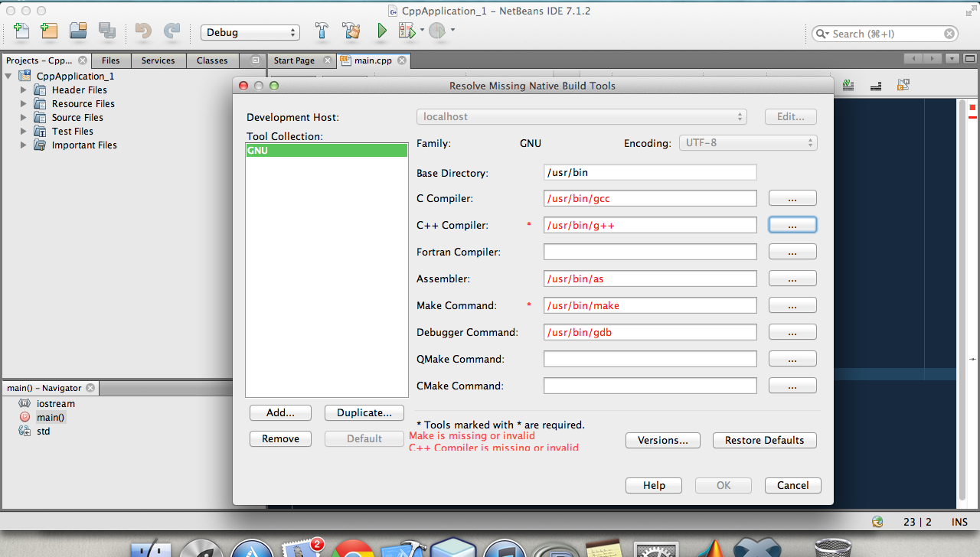Viewport: 980px width, 557px height.
Task: Close the Start Page tab
Action: 328,60
